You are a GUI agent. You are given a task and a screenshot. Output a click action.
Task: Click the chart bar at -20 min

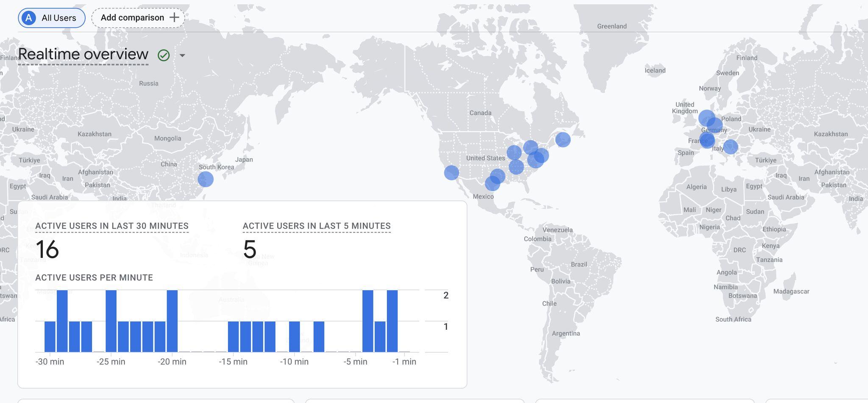tap(172, 321)
